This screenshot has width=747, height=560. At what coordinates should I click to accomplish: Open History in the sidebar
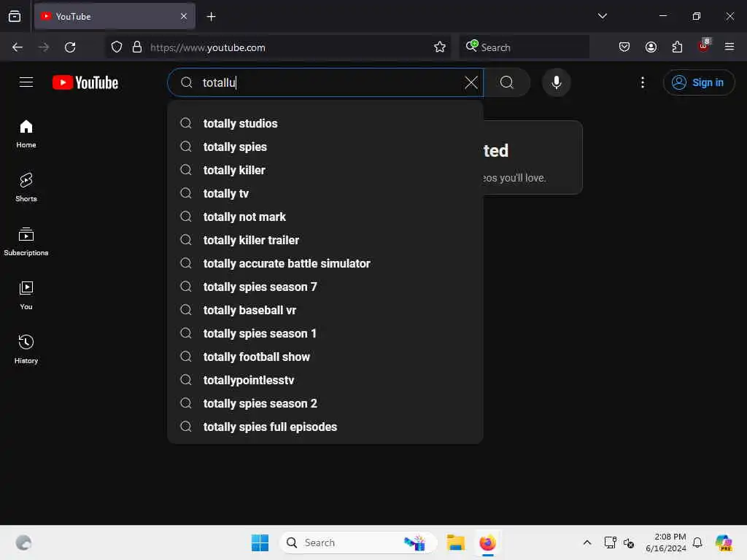coord(26,349)
